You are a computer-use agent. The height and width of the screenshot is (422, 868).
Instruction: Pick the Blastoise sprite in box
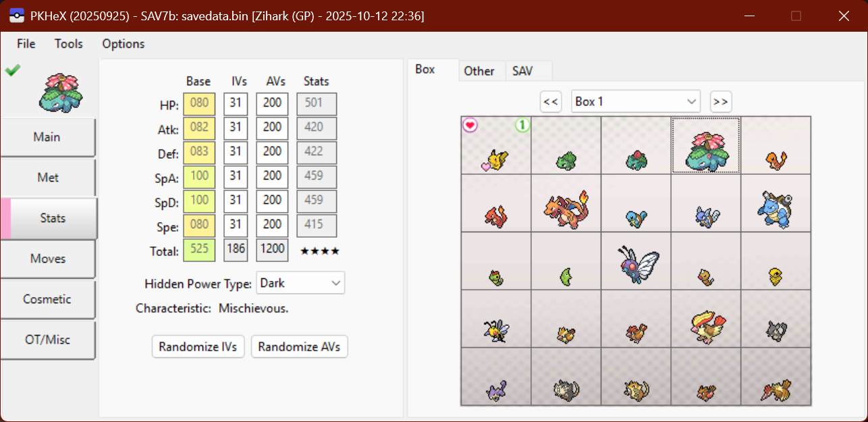pos(776,205)
